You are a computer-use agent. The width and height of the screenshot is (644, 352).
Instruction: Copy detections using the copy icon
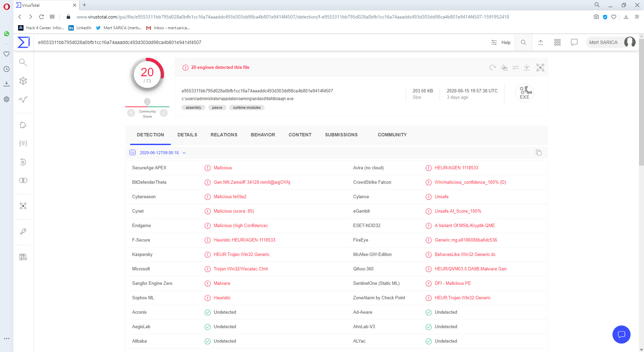(x=539, y=152)
